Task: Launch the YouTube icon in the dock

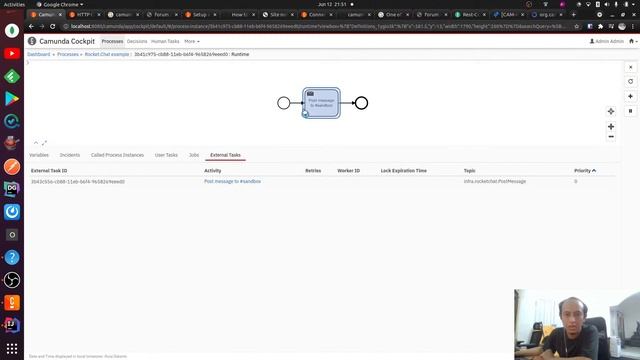Action: pyautogui.click(x=12, y=53)
